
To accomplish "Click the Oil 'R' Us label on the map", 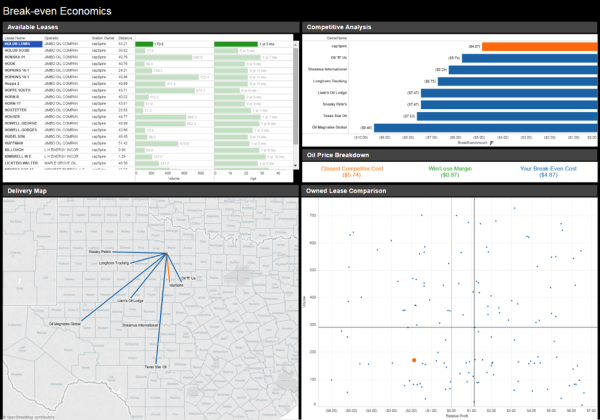I will (188, 278).
